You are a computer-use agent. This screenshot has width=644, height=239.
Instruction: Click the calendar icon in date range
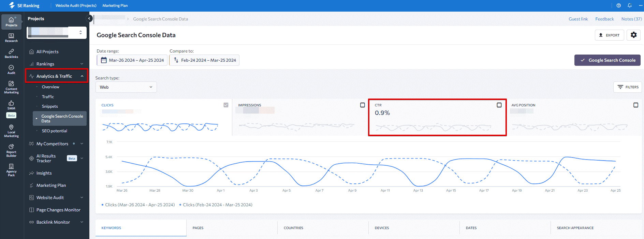(104, 60)
